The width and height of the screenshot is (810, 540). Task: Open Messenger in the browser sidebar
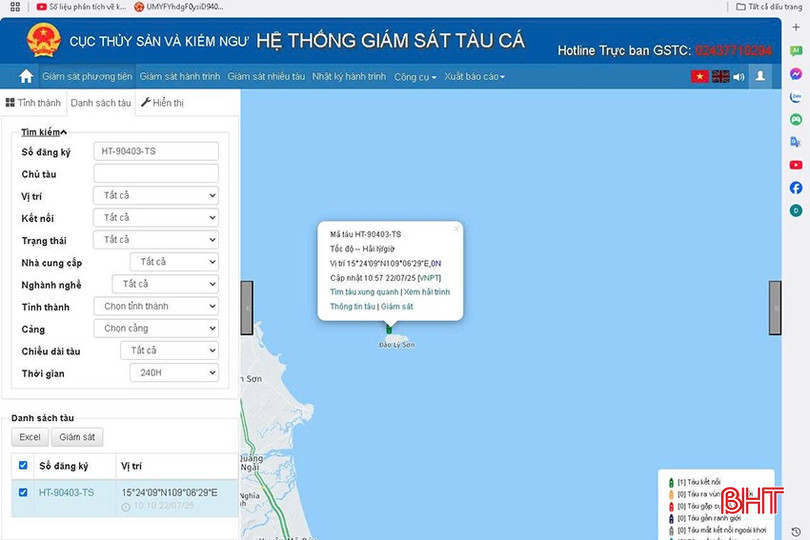click(795, 74)
